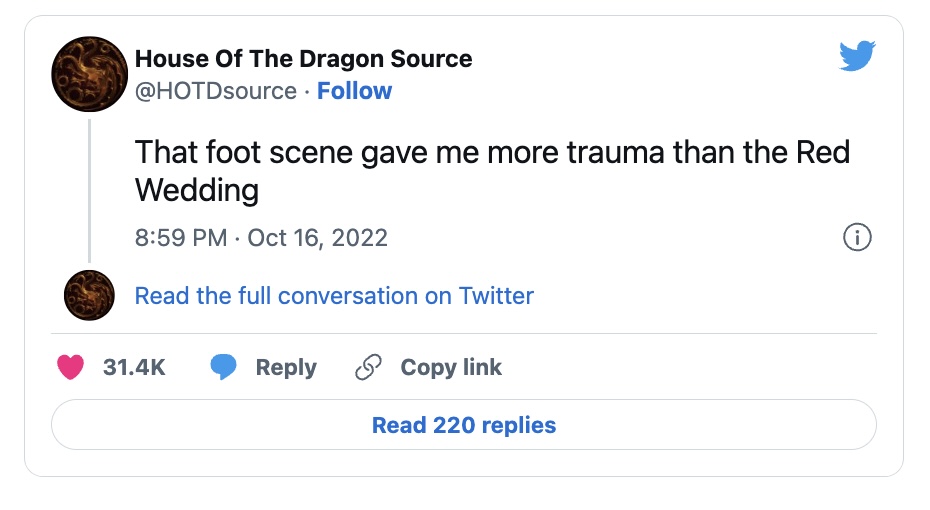
Task: Click the small avatar beside the conversation link
Action: coord(90,296)
